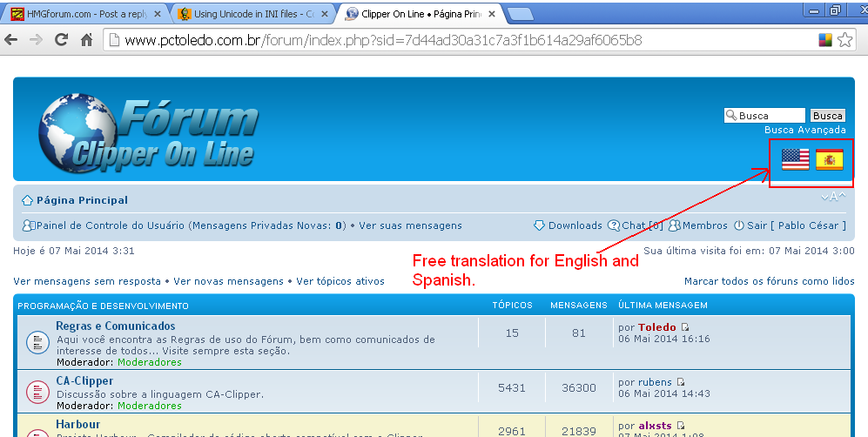Image resolution: width=868 pixels, height=437 pixels.
Task: View latest post icon by Toledo
Action: (685, 327)
